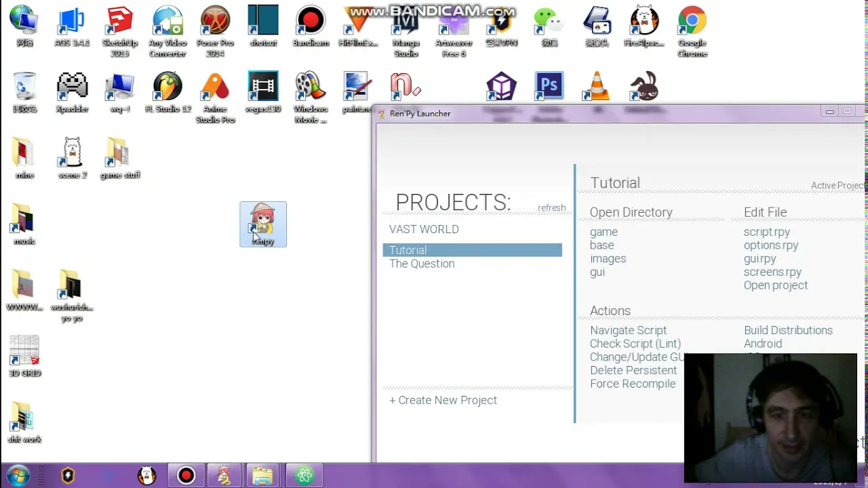
Task: Click Create New Project
Action: pyautogui.click(x=443, y=400)
